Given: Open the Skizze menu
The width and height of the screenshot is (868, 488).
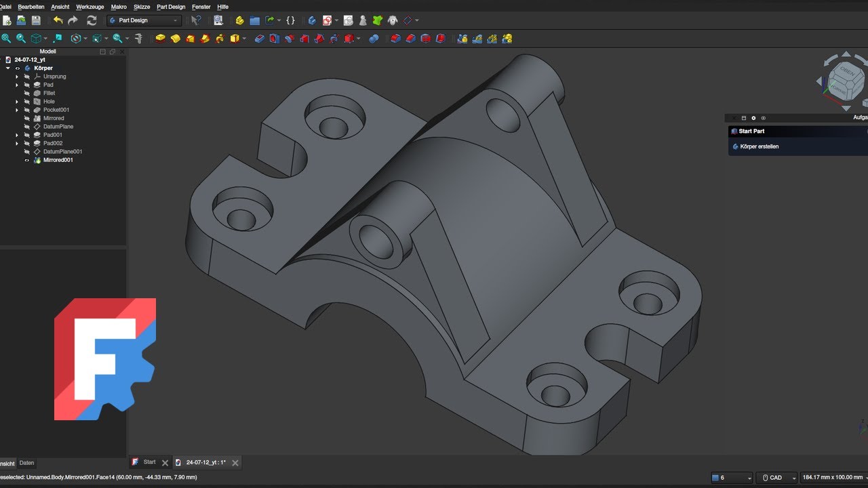Looking at the screenshot, I should coord(142,7).
